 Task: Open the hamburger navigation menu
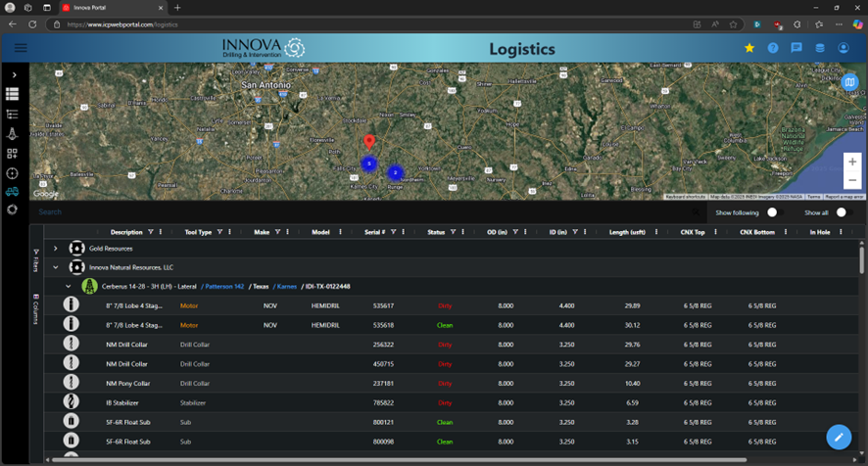tap(21, 48)
